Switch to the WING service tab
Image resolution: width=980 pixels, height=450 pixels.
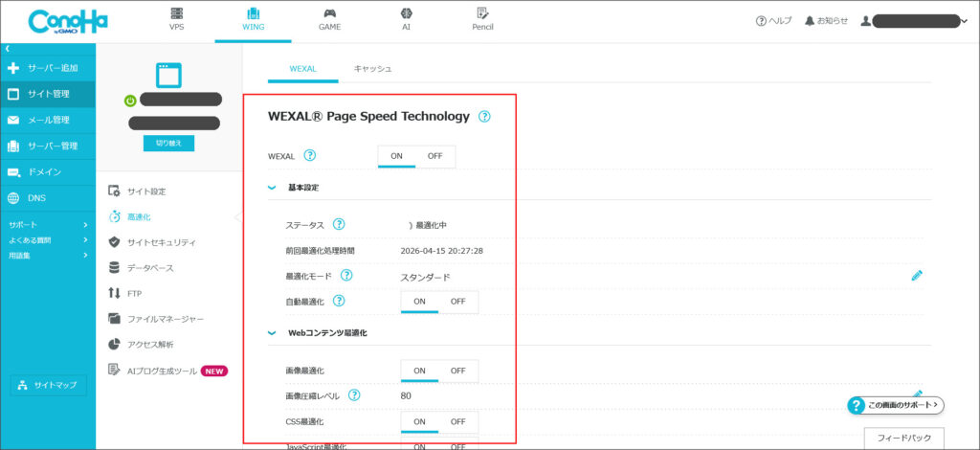click(253, 19)
